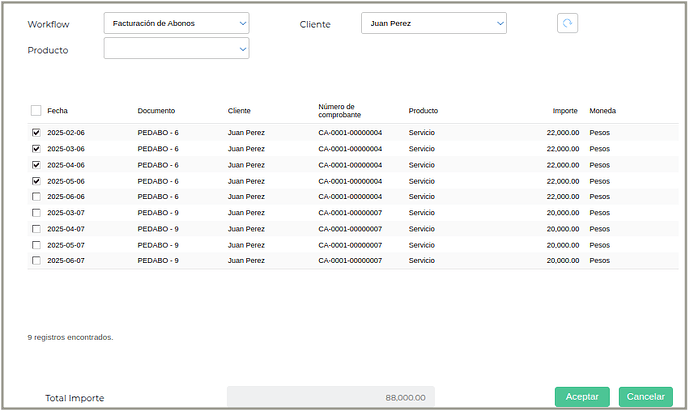Click the refresh icon next to Cliente
The width and height of the screenshot is (690, 411).
tap(567, 24)
